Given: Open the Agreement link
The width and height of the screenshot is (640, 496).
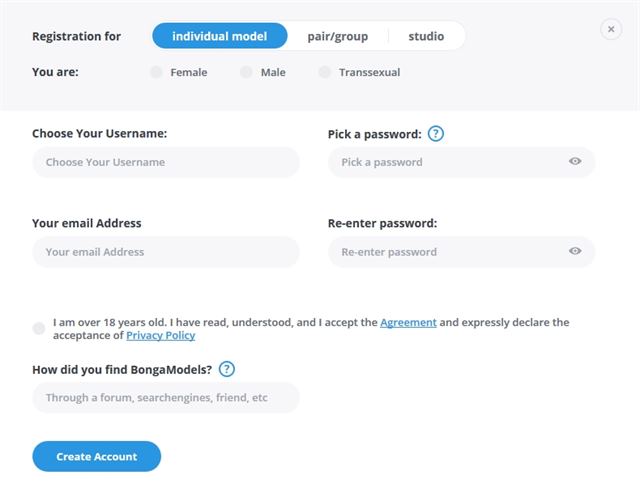Looking at the screenshot, I should (x=408, y=323).
